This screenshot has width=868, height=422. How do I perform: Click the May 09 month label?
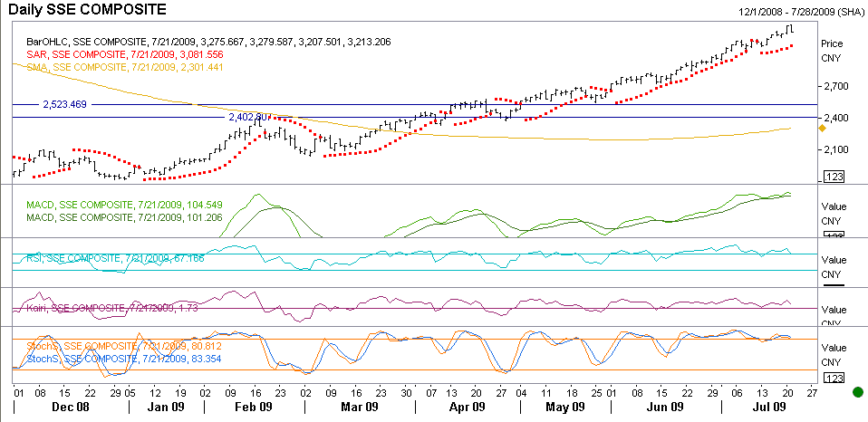[x=565, y=408]
